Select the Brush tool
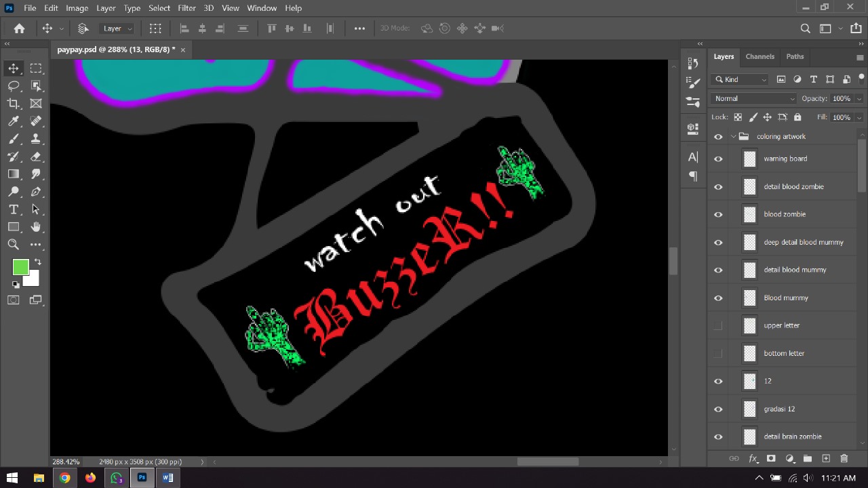Image resolution: width=868 pixels, height=488 pixels. tap(14, 138)
